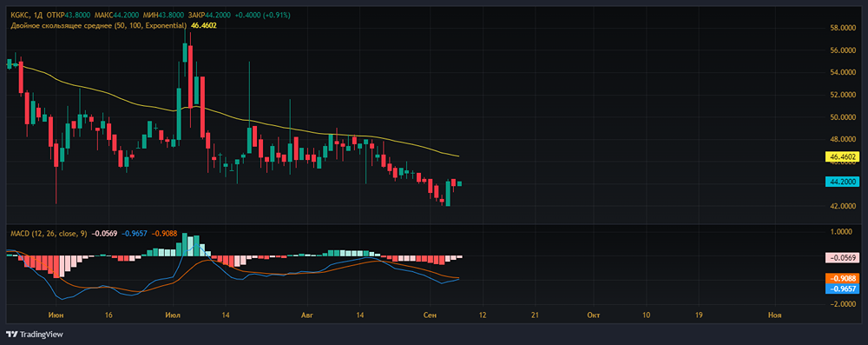Click the ОТКР 43.8000 open value
Viewport: 868px width, 345px height.
(69, 15)
